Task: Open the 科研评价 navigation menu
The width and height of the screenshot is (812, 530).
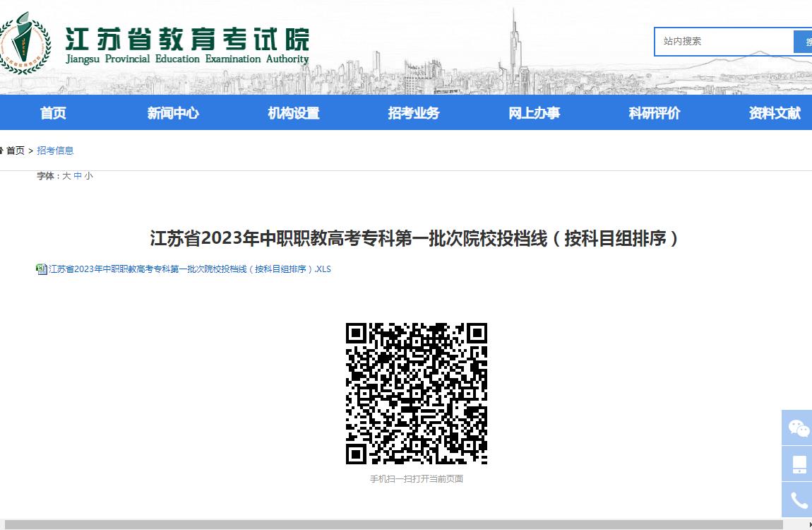Action: (655, 113)
